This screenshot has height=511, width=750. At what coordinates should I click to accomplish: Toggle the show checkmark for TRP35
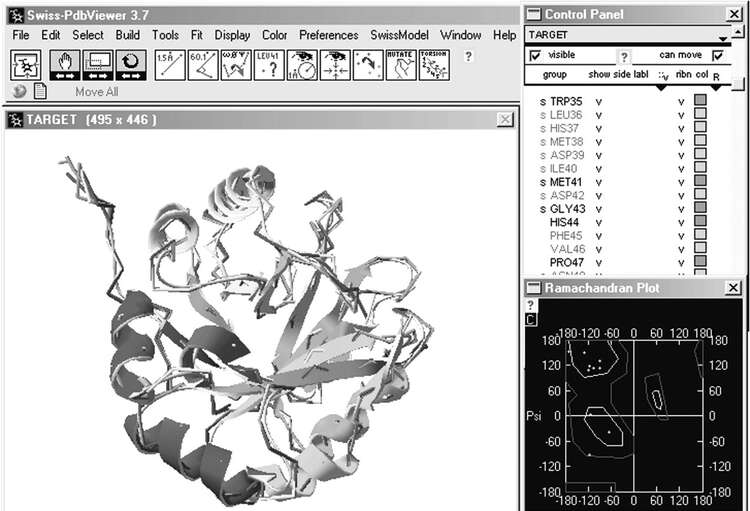598,101
